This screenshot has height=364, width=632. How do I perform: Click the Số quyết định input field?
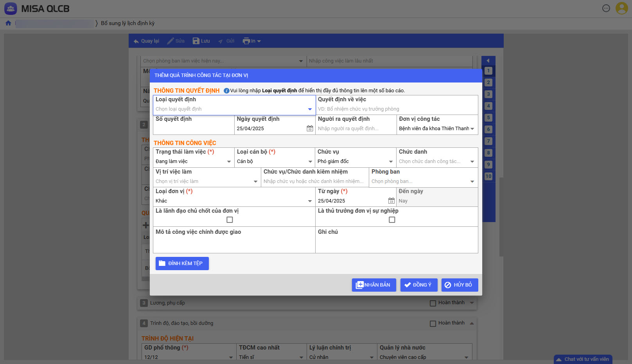coord(193,129)
